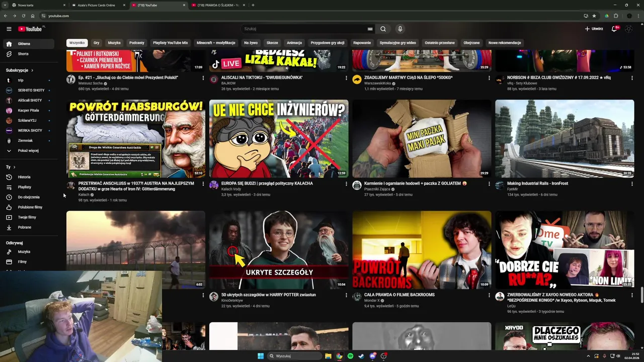Open the YouTube hamburger guide menu
644x362 pixels.
[x=9, y=29]
